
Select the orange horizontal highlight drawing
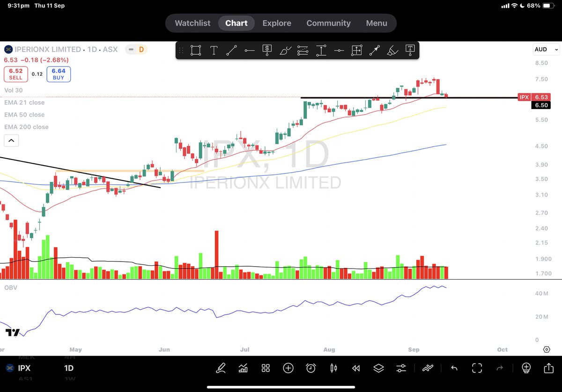coord(129,171)
